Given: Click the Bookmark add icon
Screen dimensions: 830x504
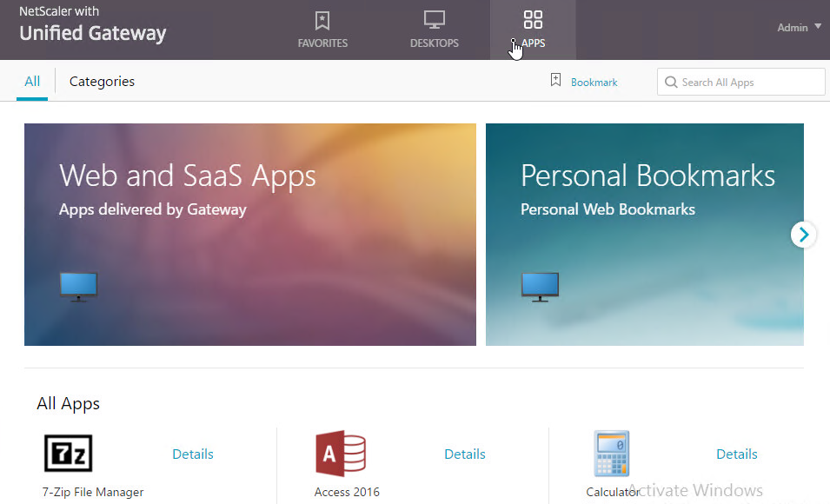Looking at the screenshot, I should pyautogui.click(x=555, y=80).
